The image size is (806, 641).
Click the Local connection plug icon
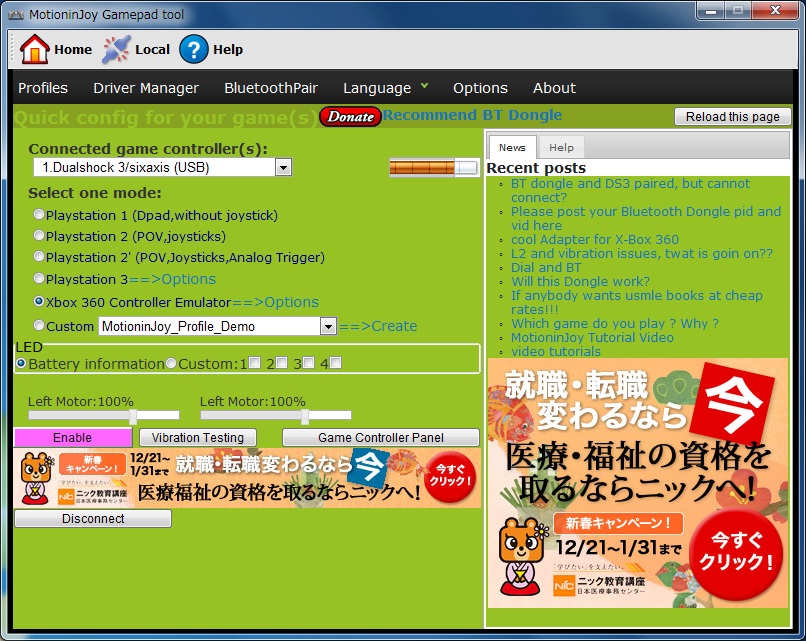coord(117,49)
